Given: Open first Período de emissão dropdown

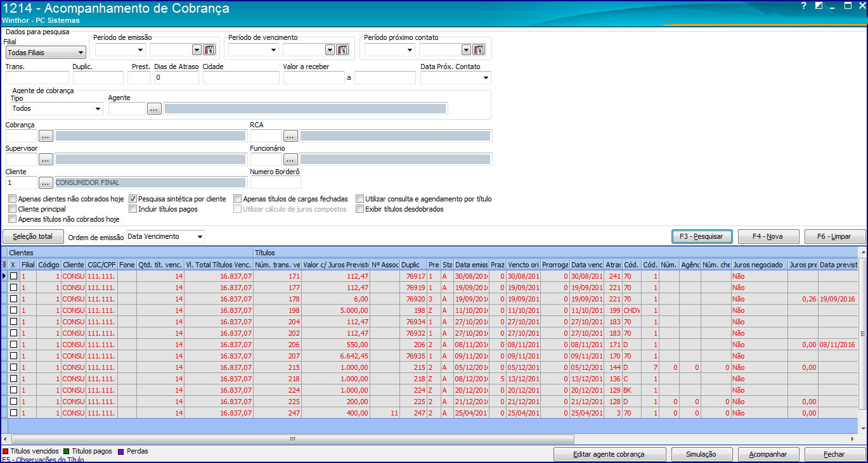Looking at the screenshot, I should tap(140, 50).
